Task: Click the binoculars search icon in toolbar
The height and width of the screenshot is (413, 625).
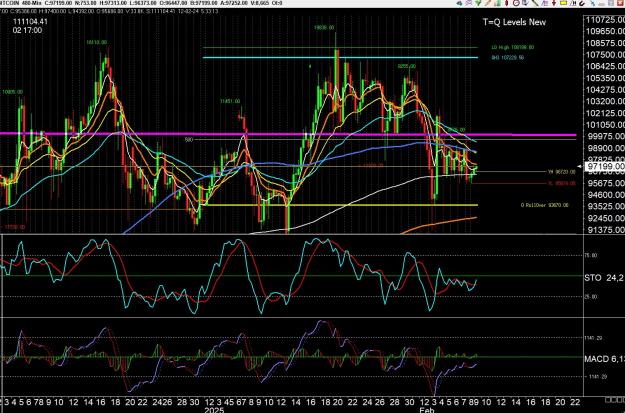Action: [x=573, y=3]
